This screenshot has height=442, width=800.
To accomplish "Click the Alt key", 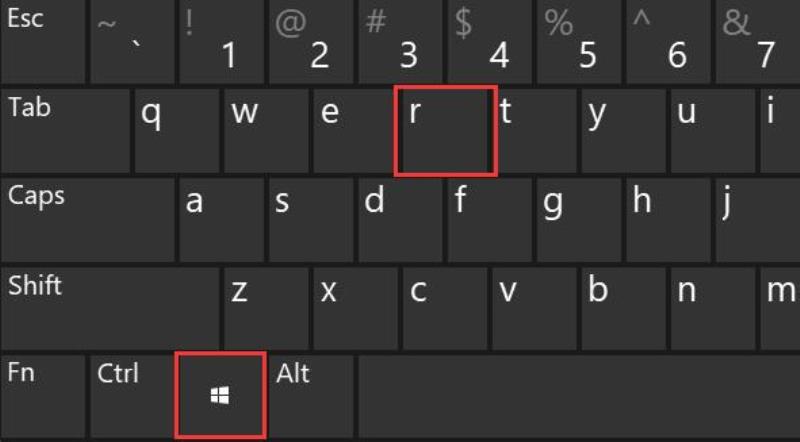I will click(311, 396).
